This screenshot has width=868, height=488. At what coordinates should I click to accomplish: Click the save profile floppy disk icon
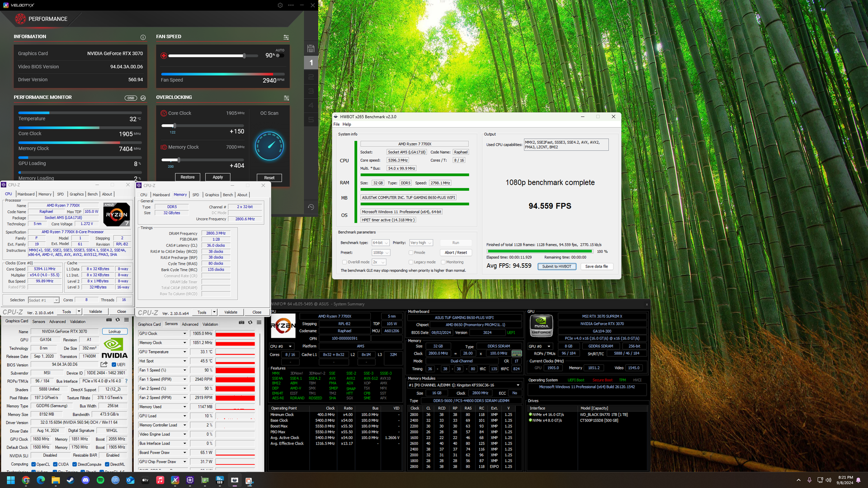(311, 48)
